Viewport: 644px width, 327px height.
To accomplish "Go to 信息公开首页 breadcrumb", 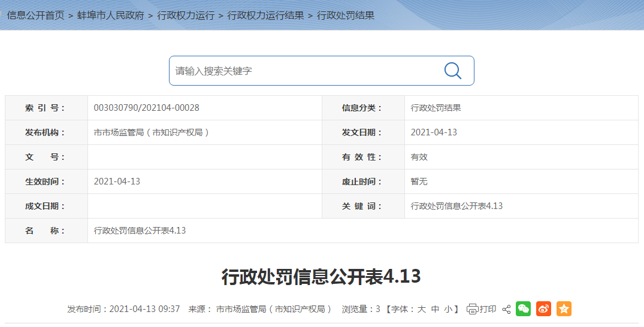I will (x=35, y=16).
